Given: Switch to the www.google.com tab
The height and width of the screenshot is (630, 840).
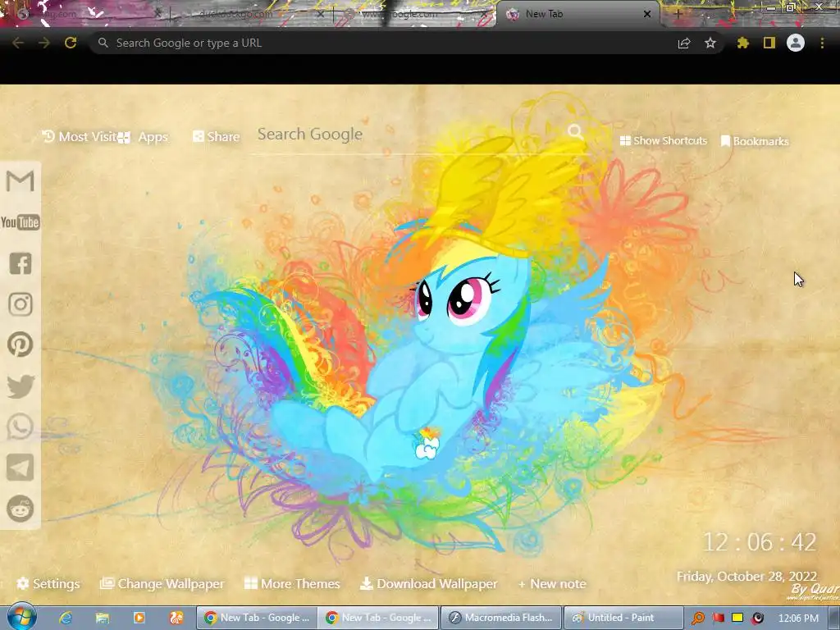Looking at the screenshot, I should (x=415, y=14).
